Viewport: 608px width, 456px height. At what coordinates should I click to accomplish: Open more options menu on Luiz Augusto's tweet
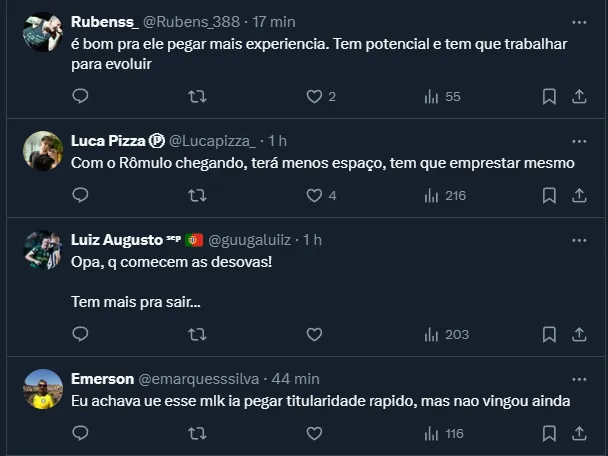click(579, 240)
